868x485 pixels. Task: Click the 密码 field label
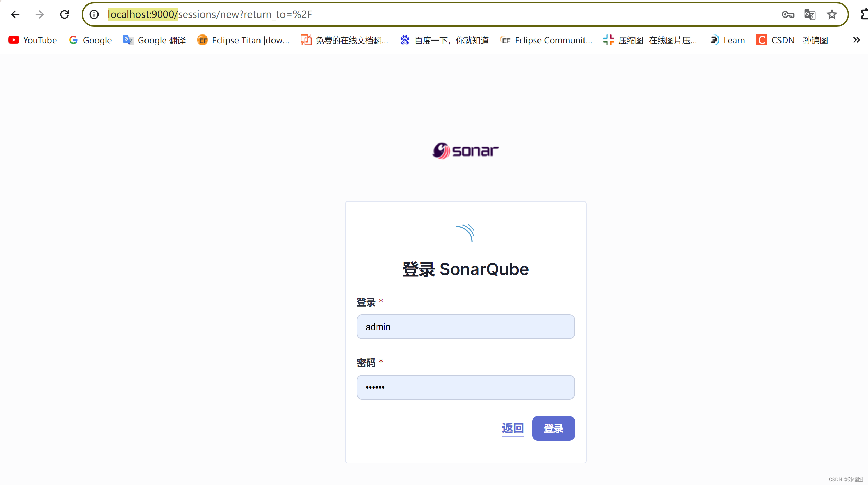pyautogui.click(x=366, y=363)
